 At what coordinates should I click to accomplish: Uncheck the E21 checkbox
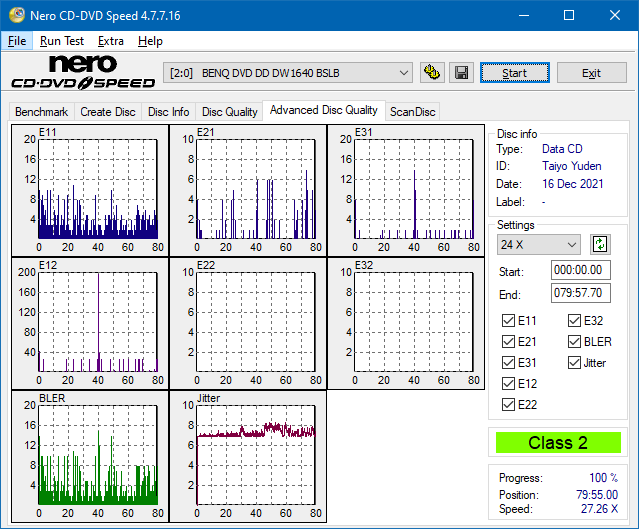508,342
